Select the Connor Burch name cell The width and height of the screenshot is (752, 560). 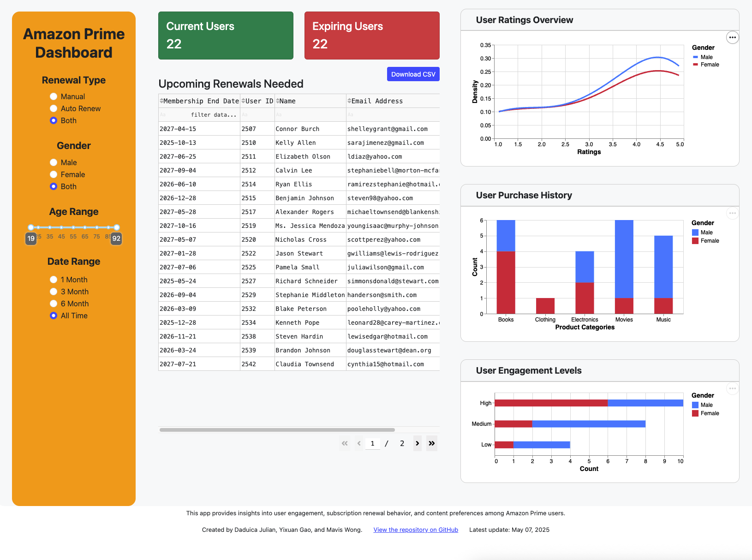click(x=310, y=129)
